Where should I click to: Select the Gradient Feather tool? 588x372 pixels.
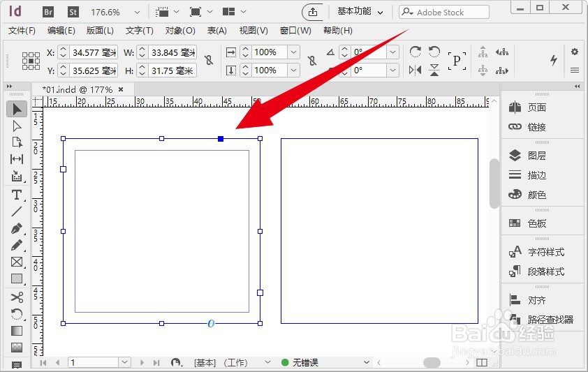tap(17, 348)
